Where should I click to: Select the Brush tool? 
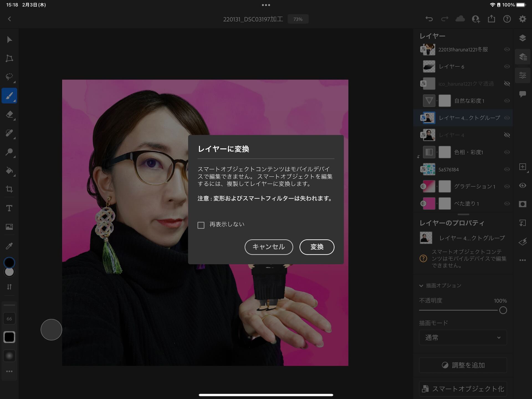point(9,96)
